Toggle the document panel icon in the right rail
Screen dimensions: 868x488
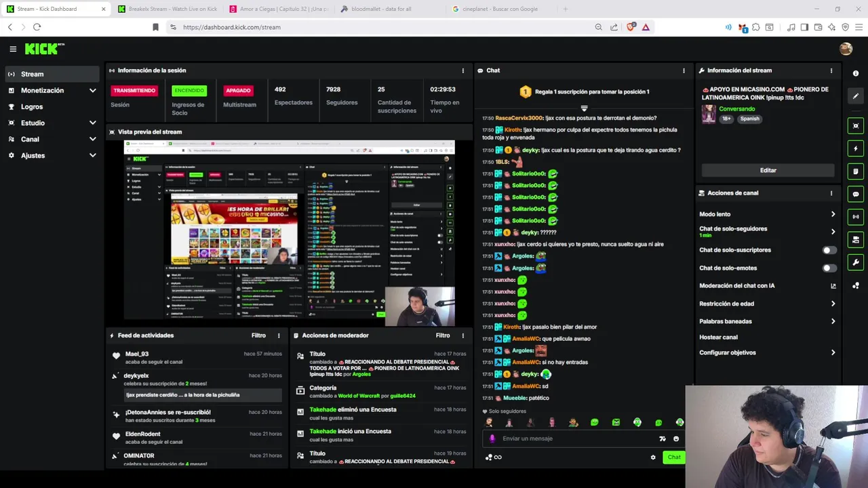coord(856,171)
